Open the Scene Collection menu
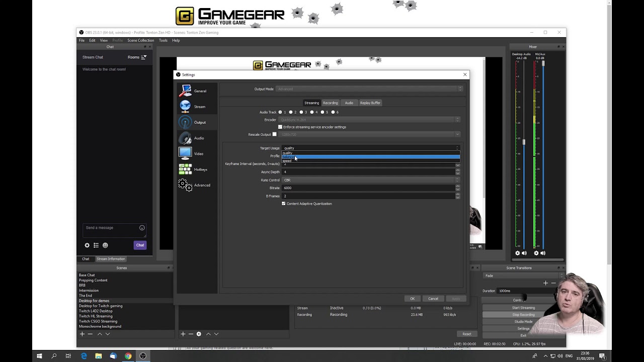The image size is (644, 362). coord(140,40)
